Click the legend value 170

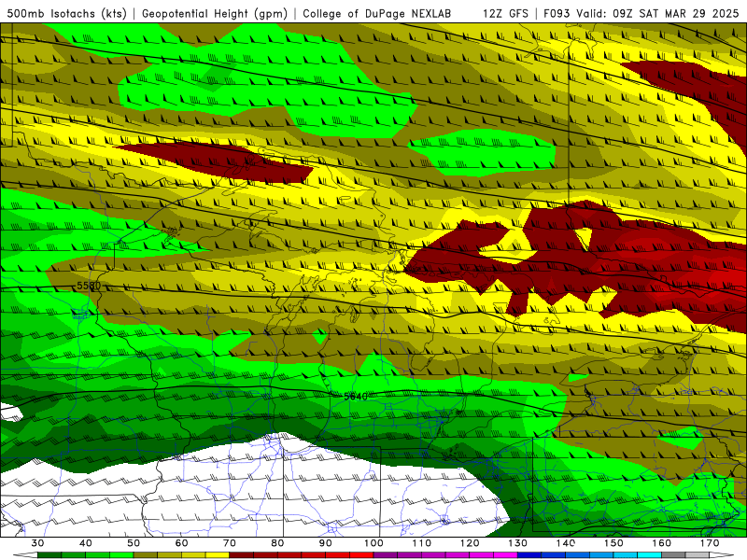click(710, 543)
